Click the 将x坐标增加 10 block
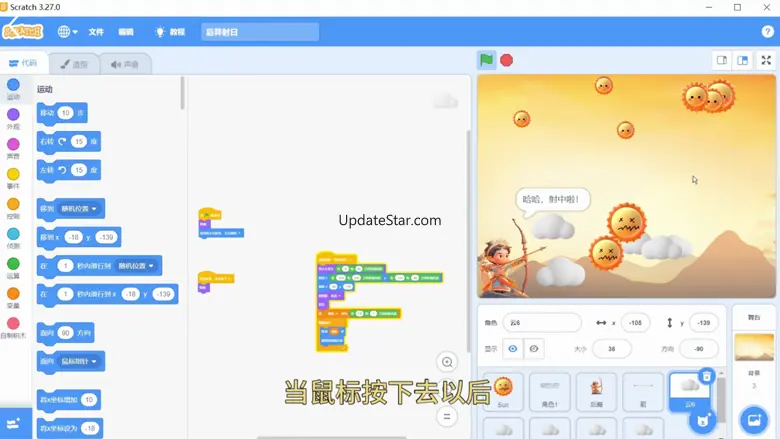The height and width of the screenshot is (439, 780). [69, 400]
